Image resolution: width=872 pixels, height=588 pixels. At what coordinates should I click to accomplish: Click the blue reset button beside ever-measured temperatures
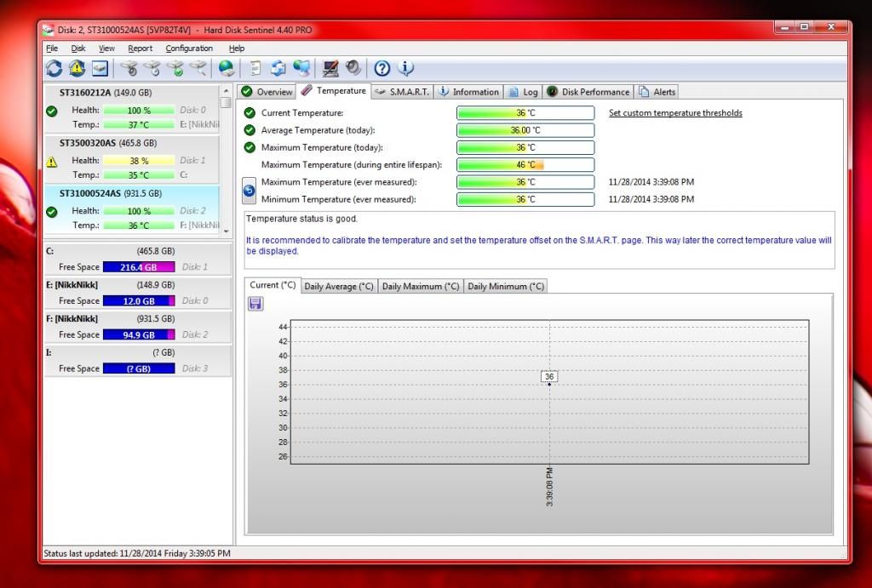click(x=250, y=191)
